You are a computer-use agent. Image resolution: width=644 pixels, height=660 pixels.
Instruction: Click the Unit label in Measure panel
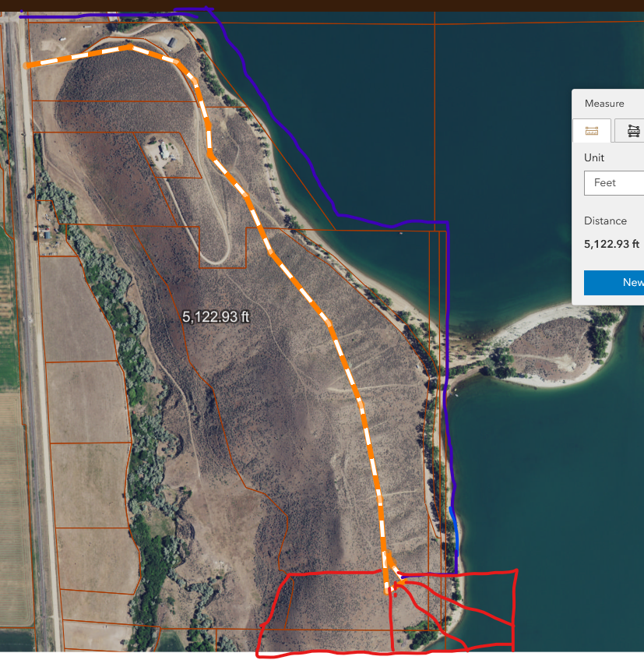coord(594,158)
